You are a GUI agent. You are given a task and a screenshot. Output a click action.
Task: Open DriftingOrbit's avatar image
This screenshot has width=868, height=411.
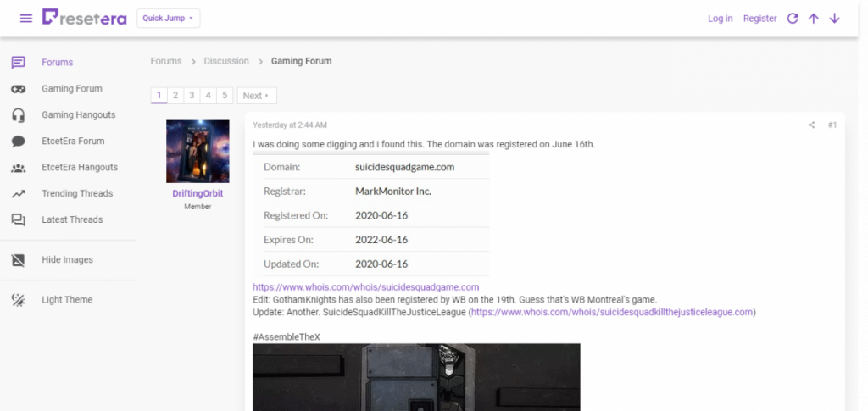coord(198,151)
